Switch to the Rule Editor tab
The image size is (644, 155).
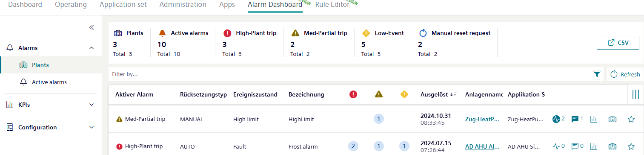pyautogui.click(x=332, y=5)
